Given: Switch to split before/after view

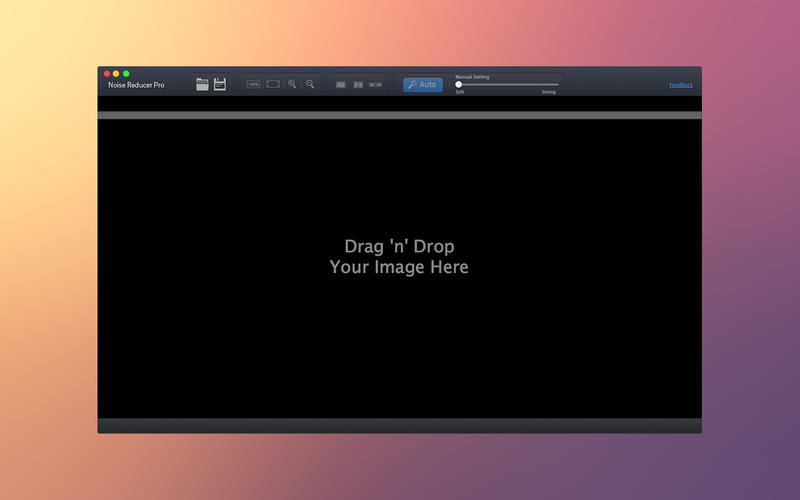Looking at the screenshot, I should click(376, 85).
